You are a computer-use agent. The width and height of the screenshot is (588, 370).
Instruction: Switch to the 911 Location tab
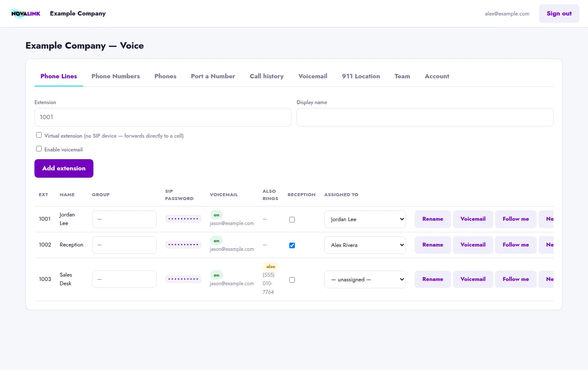click(x=361, y=76)
